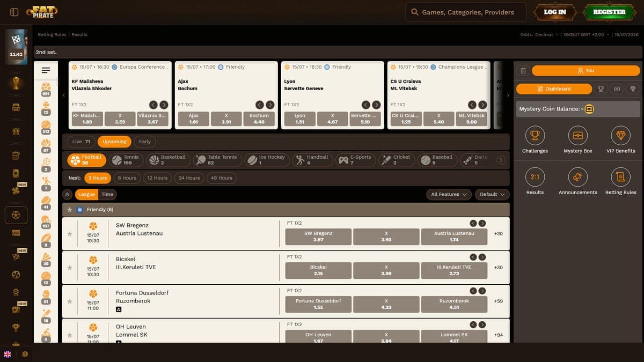Favorite the Bicskei match star
The height and width of the screenshot is (362, 644).
tap(69, 268)
